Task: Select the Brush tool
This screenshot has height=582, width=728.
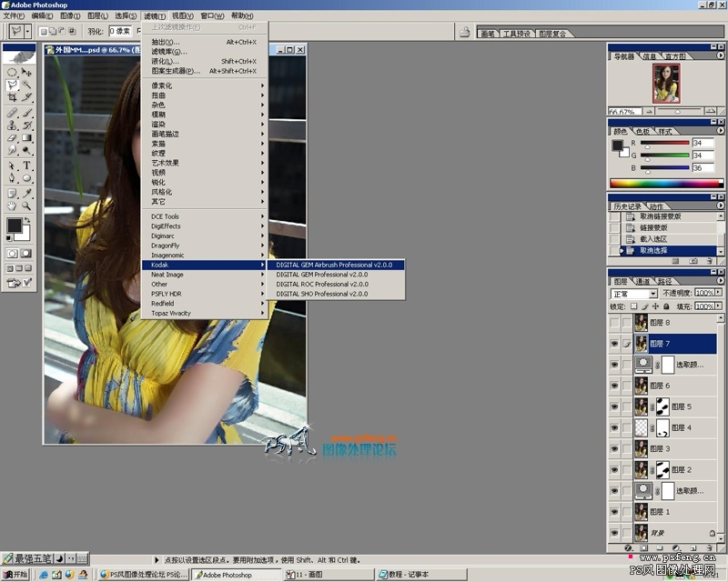Action: 26,113
